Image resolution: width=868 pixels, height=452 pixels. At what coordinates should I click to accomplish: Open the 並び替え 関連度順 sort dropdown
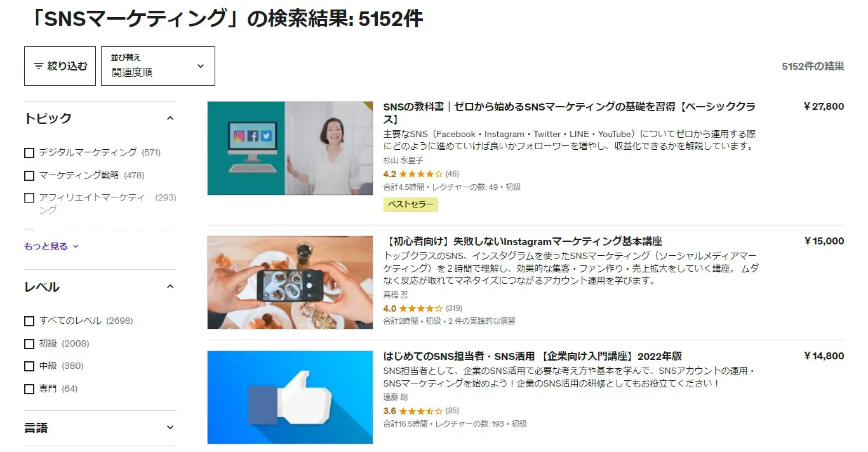pos(158,66)
